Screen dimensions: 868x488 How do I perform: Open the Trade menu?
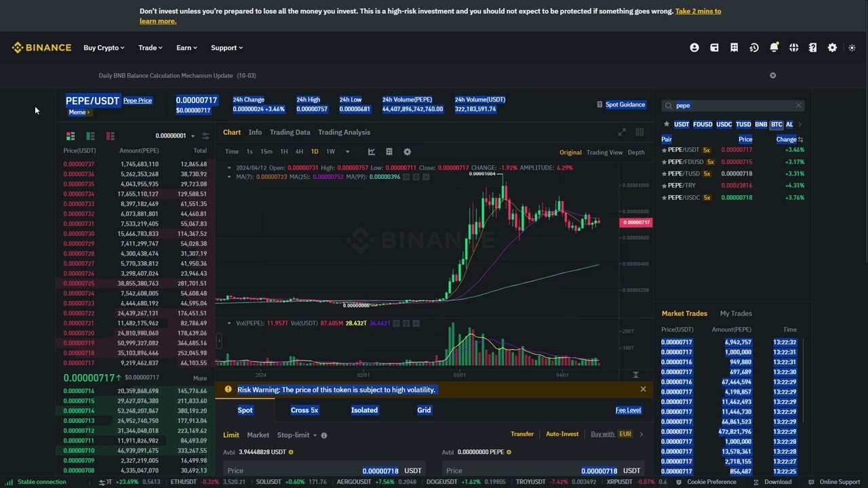[x=150, y=47]
